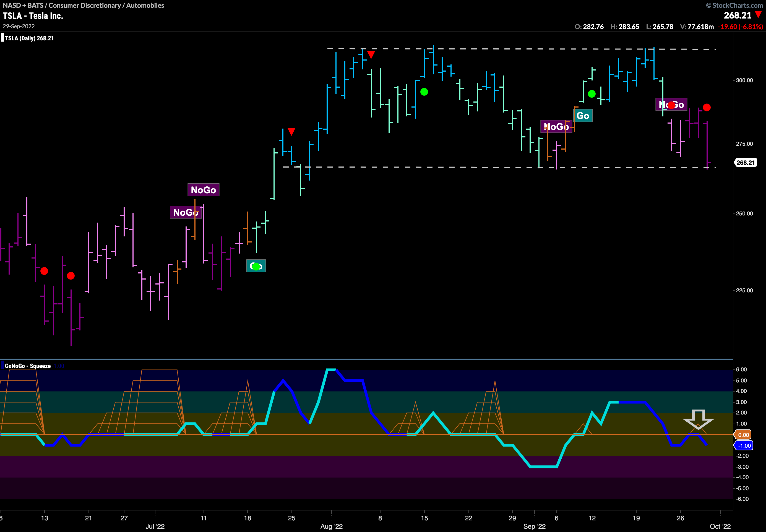Click the TSLA (Daily) 268.21 legend
Viewport: 766px width, 532px height.
[29, 38]
